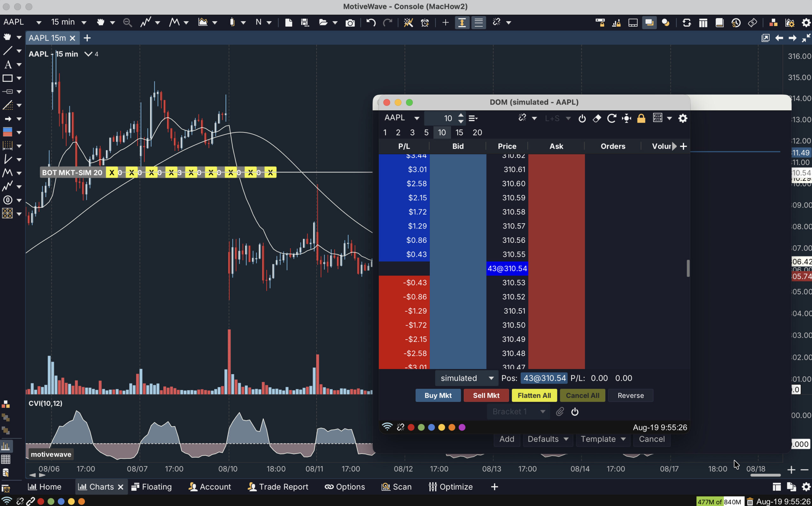Image resolution: width=812 pixels, height=506 pixels.
Task: Click the Cancel All button
Action: [582, 396]
